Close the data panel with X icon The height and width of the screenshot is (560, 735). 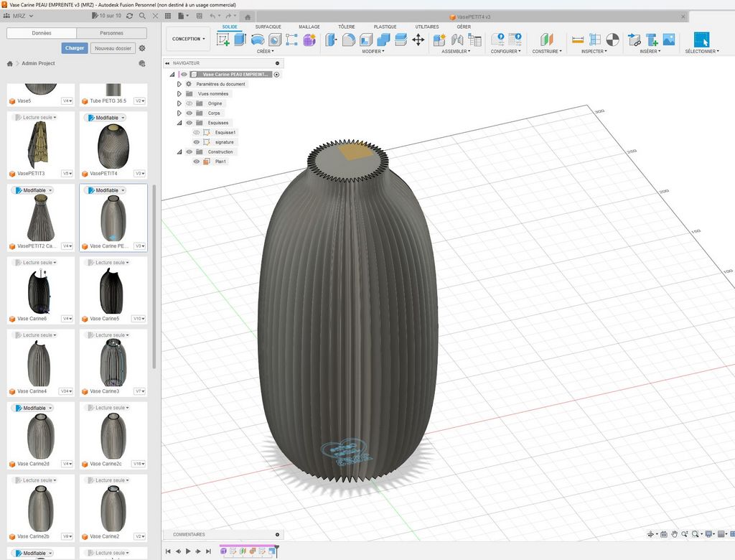point(155,16)
